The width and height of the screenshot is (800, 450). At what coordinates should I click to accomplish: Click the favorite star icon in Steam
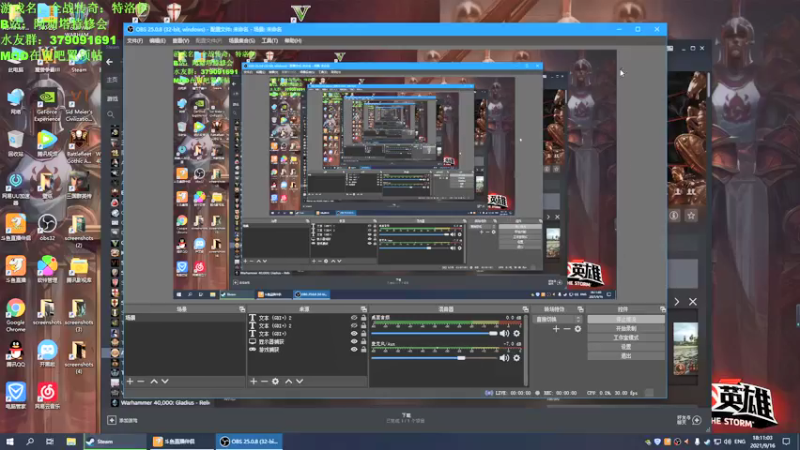[691, 215]
